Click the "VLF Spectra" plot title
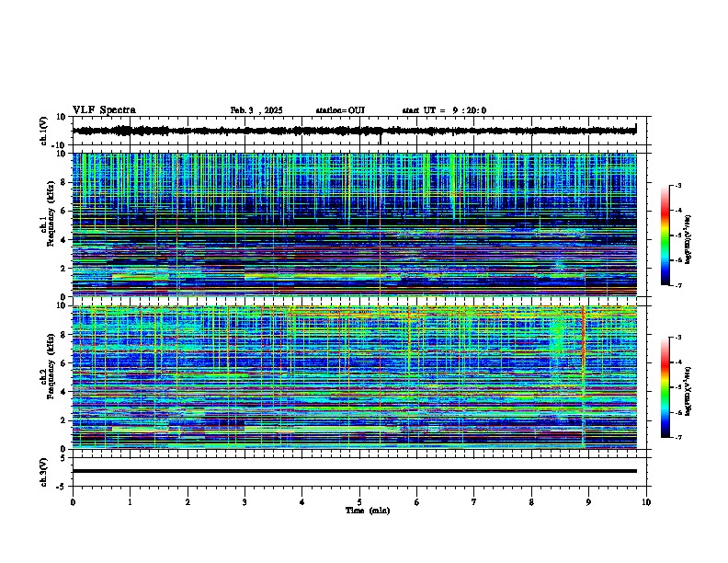 [104, 110]
